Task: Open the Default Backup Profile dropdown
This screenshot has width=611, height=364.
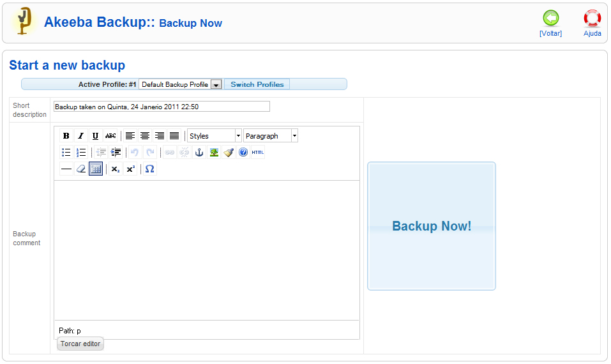Action: click(x=181, y=84)
